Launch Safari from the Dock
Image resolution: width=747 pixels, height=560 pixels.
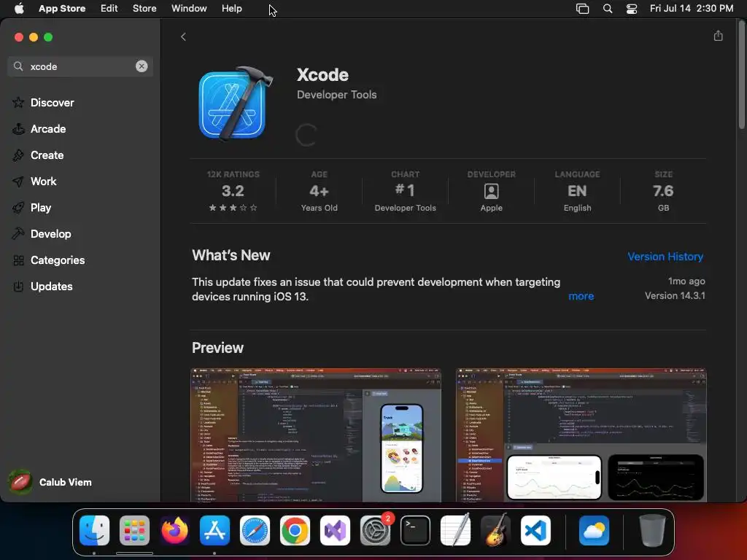(255, 530)
